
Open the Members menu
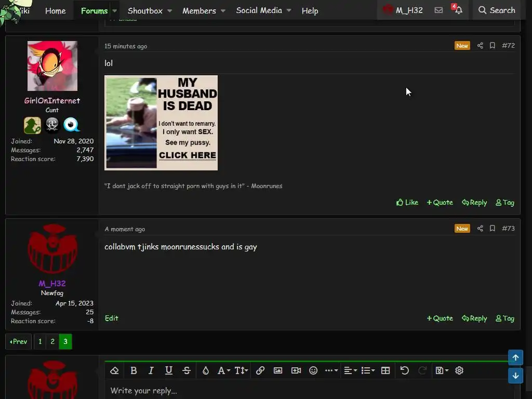[x=199, y=10]
